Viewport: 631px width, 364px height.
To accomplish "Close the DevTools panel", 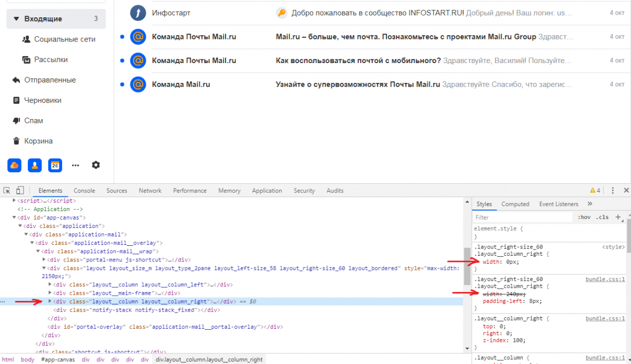I will pos(626,190).
